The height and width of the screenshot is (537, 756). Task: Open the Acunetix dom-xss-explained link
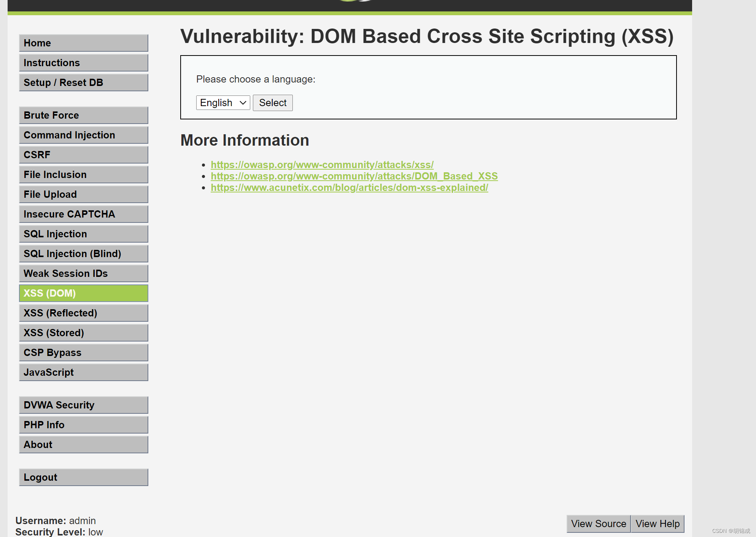pyautogui.click(x=349, y=187)
